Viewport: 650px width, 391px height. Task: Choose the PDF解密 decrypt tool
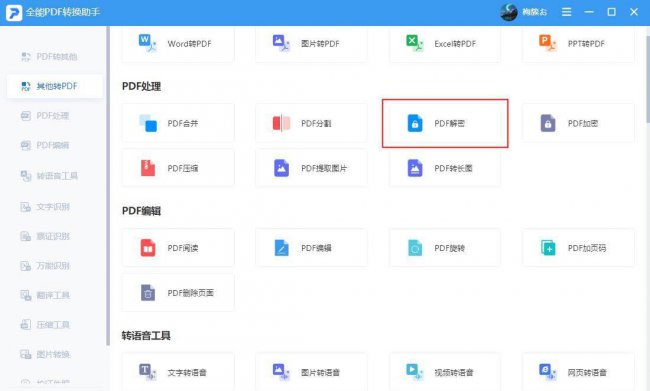pyautogui.click(x=445, y=123)
